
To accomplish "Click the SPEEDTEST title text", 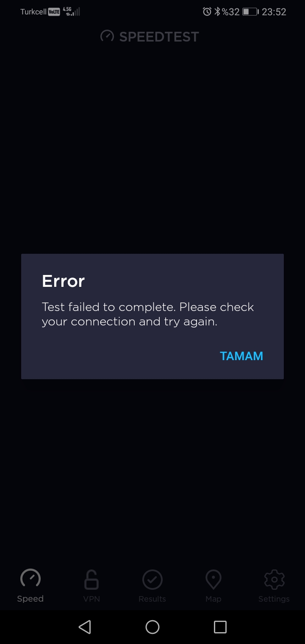I will pyautogui.click(x=159, y=37).
